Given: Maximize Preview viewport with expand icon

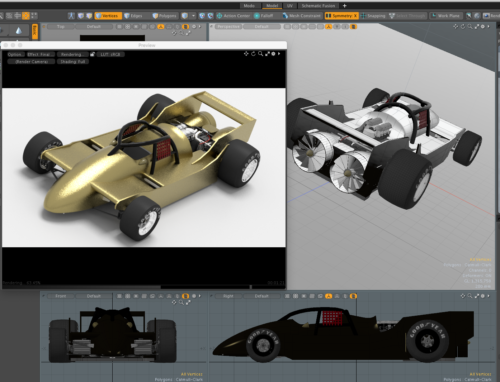Looking at the screenshot, I should (x=267, y=54).
